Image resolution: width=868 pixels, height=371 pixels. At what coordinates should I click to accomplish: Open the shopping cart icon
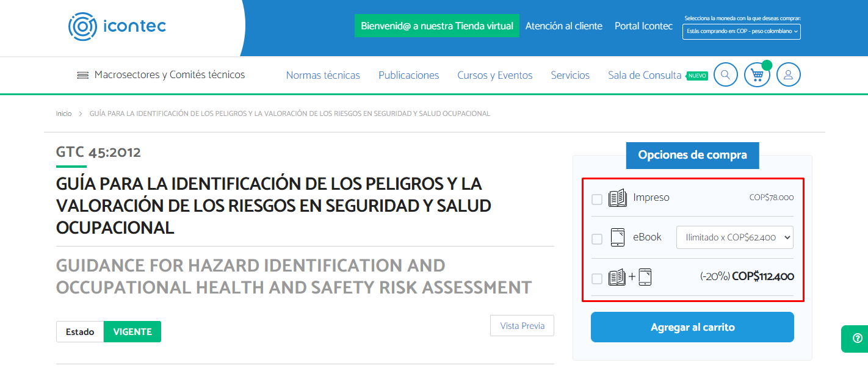[x=757, y=74]
